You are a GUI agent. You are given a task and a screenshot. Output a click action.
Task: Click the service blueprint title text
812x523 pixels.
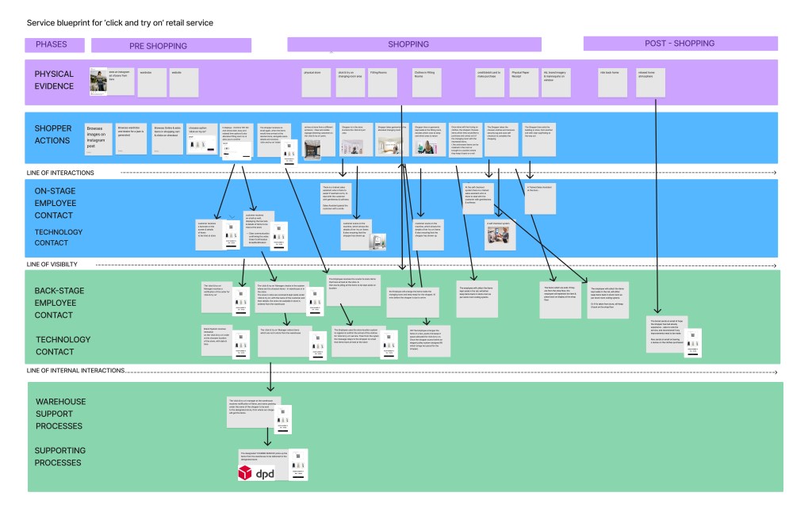click(x=120, y=23)
